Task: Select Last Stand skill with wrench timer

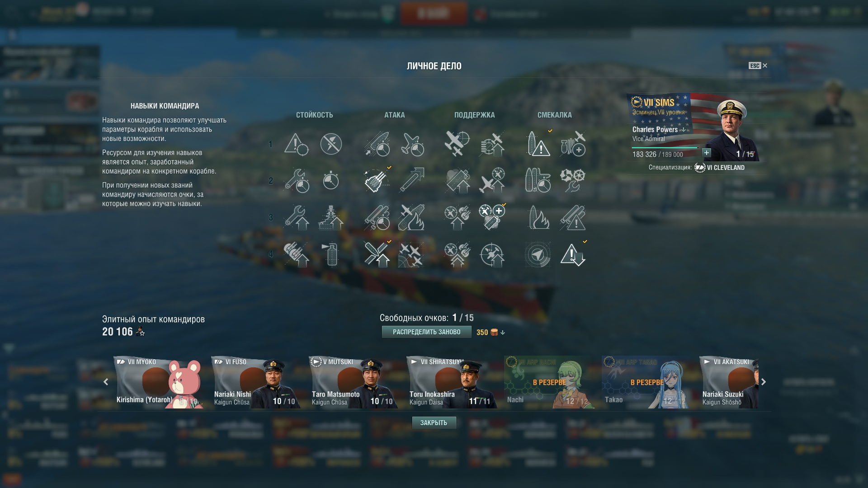Action: (296, 181)
